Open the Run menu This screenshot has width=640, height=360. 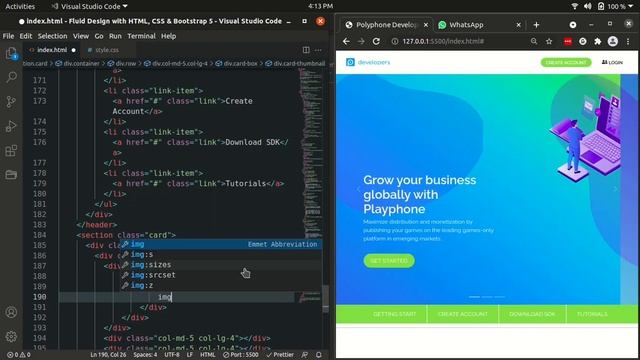point(115,36)
